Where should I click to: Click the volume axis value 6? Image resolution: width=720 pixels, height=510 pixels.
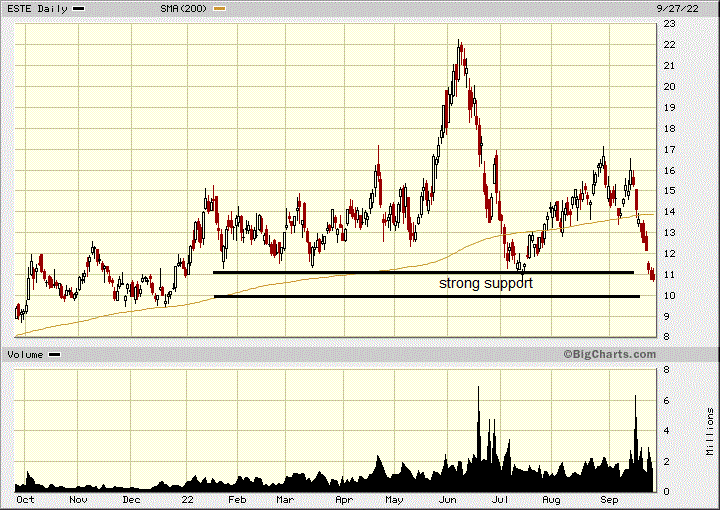[x=667, y=401]
